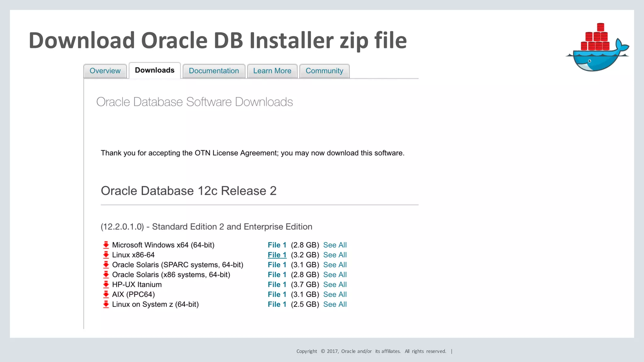The width and height of the screenshot is (644, 362).
Task: Open the Learn More tab
Action: [272, 71]
